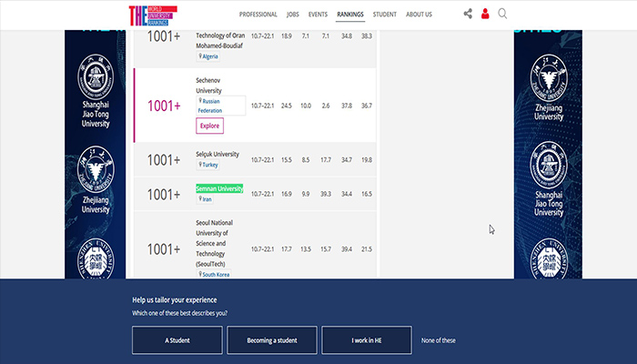The width and height of the screenshot is (637, 364).
Task: Open the red user account icon
Action: pyautogui.click(x=485, y=14)
